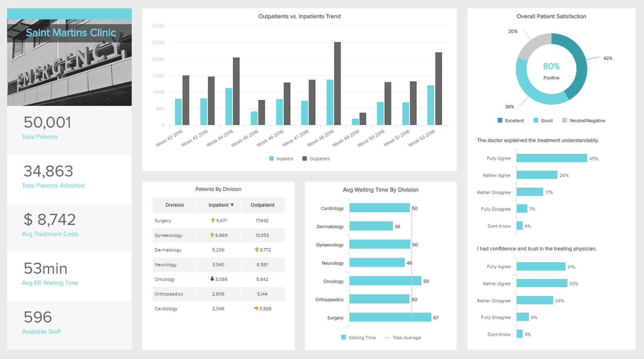Click the green up arrow beside Surgery inpatient 9,471
The image size is (644, 359).
pyautogui.click(x=213, y=220)
